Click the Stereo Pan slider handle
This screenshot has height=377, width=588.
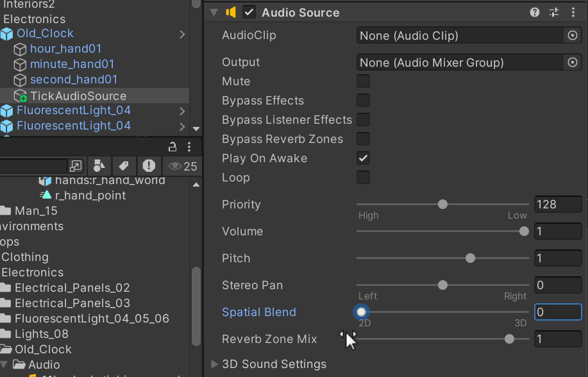click(x=442, y=285)
